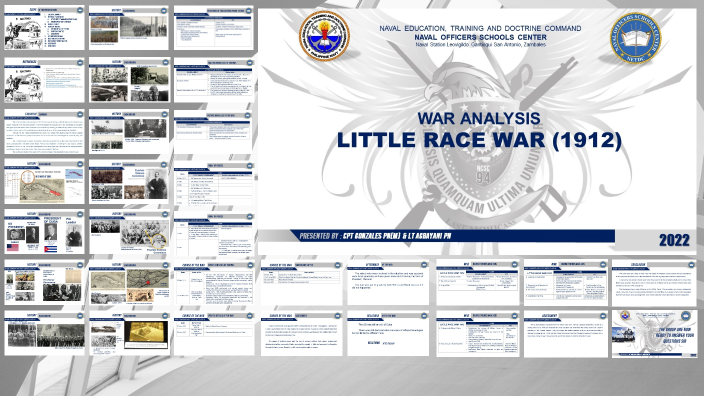Open the final questions slide thumbnail
The height and width of the screenshot is (396, 704).
point(654,334)
